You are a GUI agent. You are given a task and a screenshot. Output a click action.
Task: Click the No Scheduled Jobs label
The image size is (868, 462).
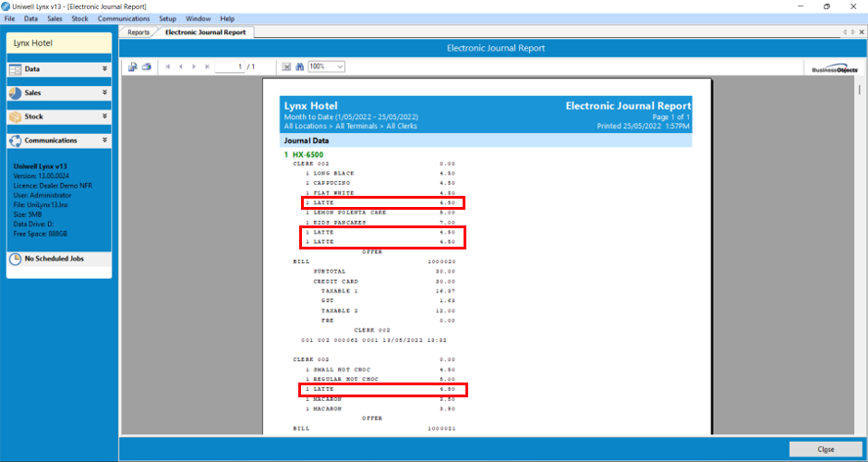point(54,259)
